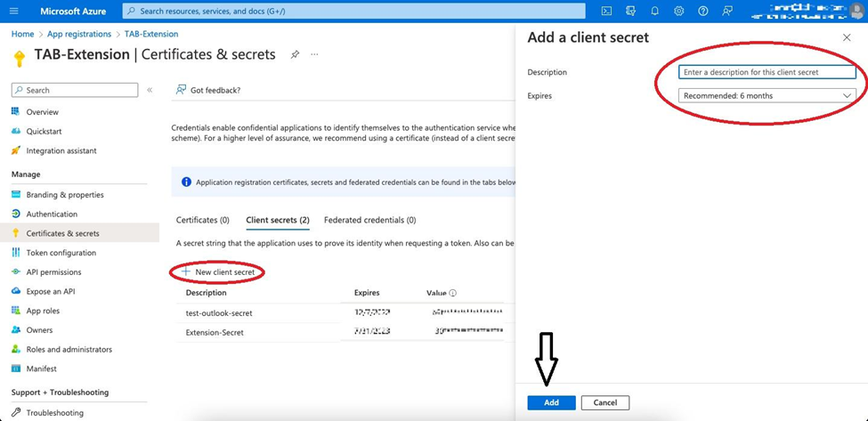
Task: Close the Add a client secret panel
Action: click(847, 37)
